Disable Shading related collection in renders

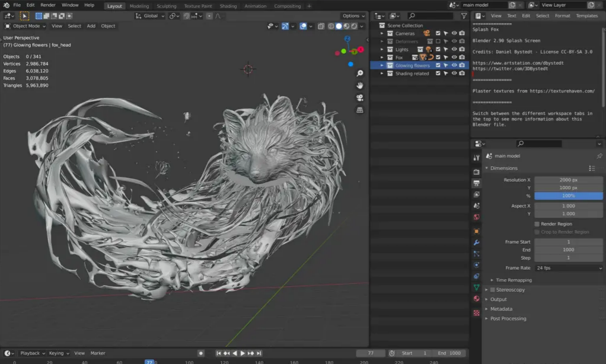click(x=462, y=74)
